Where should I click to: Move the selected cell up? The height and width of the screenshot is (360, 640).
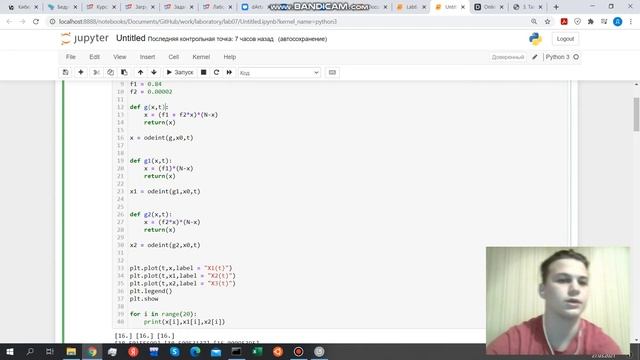click(x=140, y=72)
